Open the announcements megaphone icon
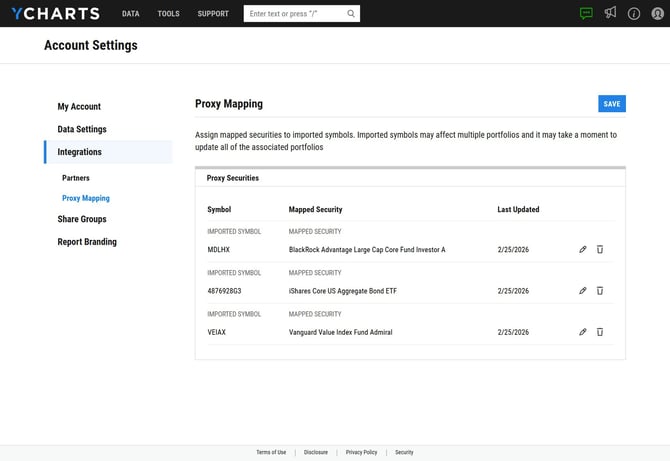 [x=610, y=14]
